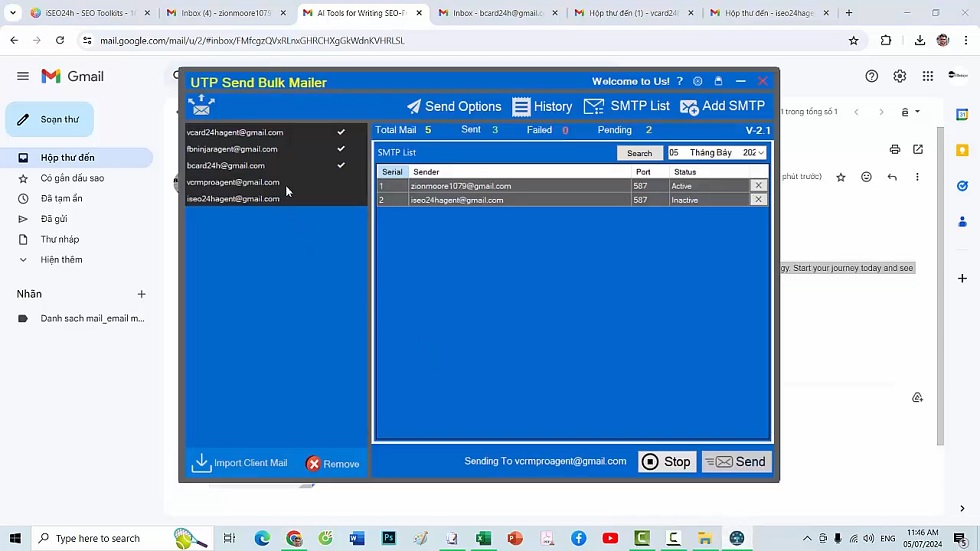
Task: Select the vcrmproagent@gmail.com recipient
Action: 233,182
